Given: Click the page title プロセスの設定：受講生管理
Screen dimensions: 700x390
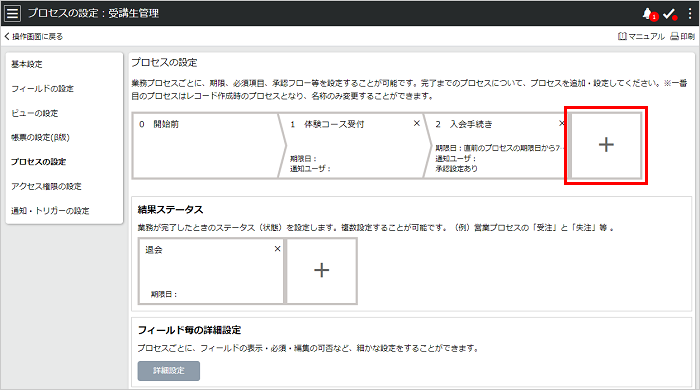Looking at the screenshot, I should [x=93, y=13].
